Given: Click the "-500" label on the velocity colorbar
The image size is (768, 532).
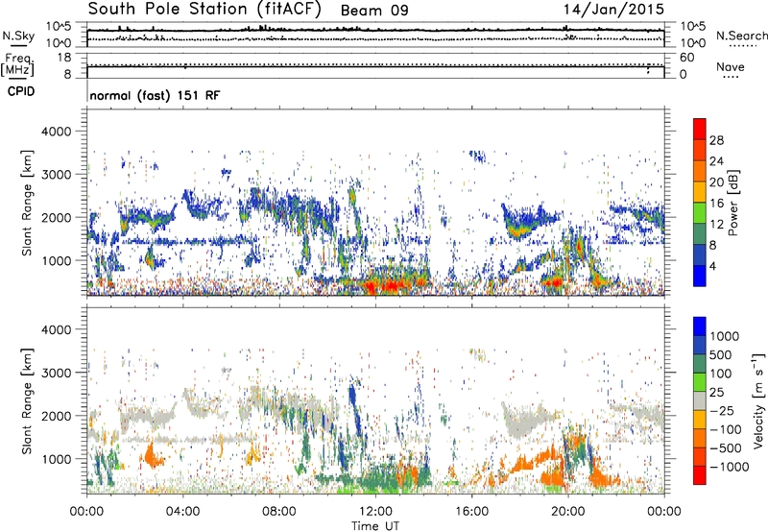Looking at the screenshot, I should (726, 448).
